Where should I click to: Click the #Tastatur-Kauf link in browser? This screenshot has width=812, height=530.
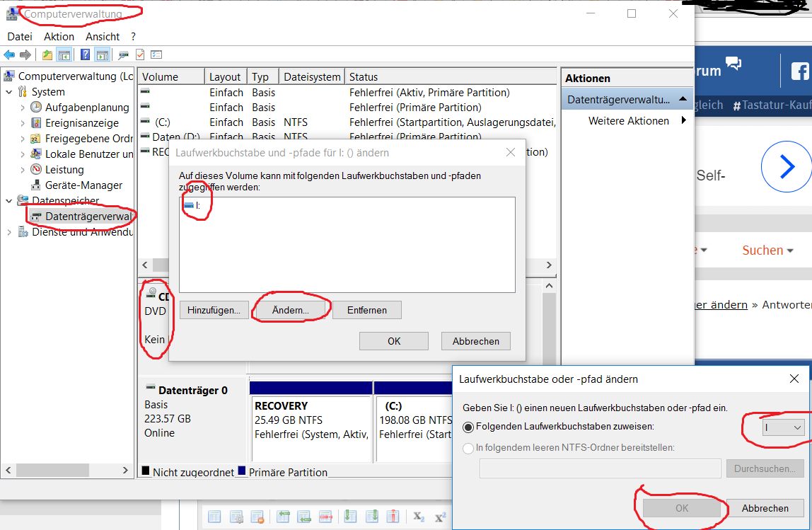772,105
